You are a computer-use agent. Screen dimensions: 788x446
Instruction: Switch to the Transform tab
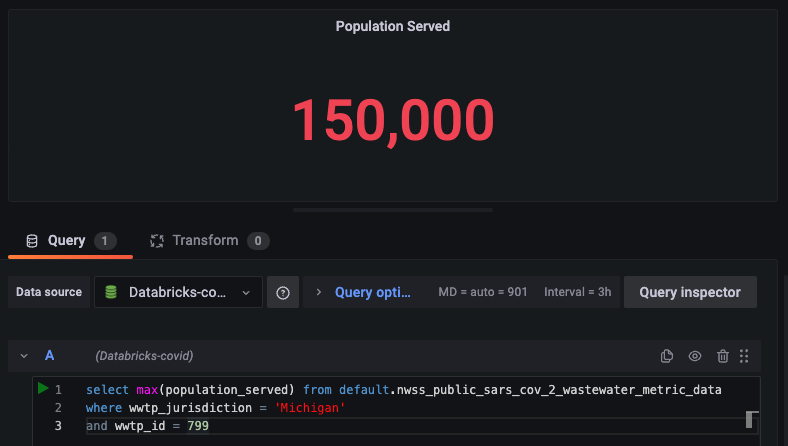click(x=208, y=240)
